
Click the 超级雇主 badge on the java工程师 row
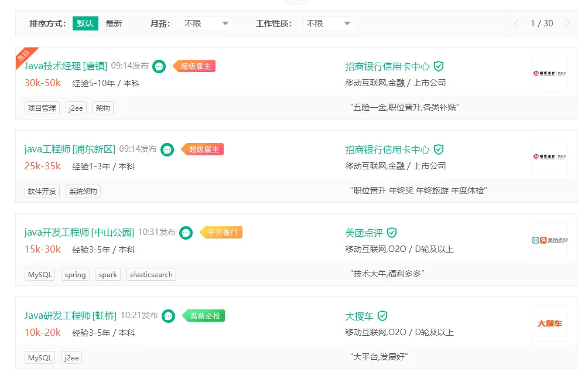tap(203, 149)
